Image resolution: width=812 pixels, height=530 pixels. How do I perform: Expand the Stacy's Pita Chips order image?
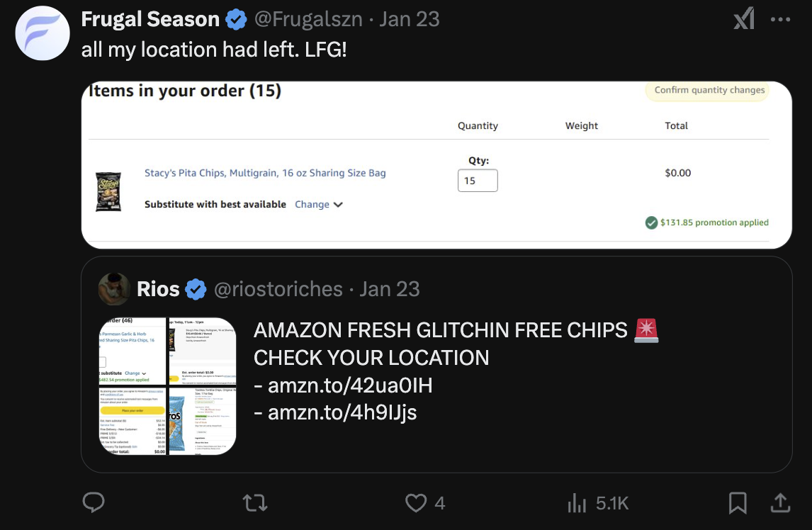point(436,165)
